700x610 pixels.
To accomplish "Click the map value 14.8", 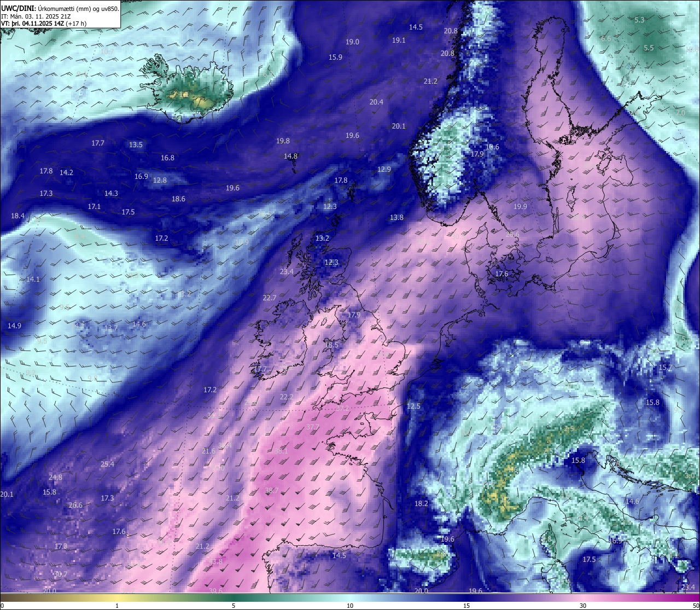I will pos(290,156).
